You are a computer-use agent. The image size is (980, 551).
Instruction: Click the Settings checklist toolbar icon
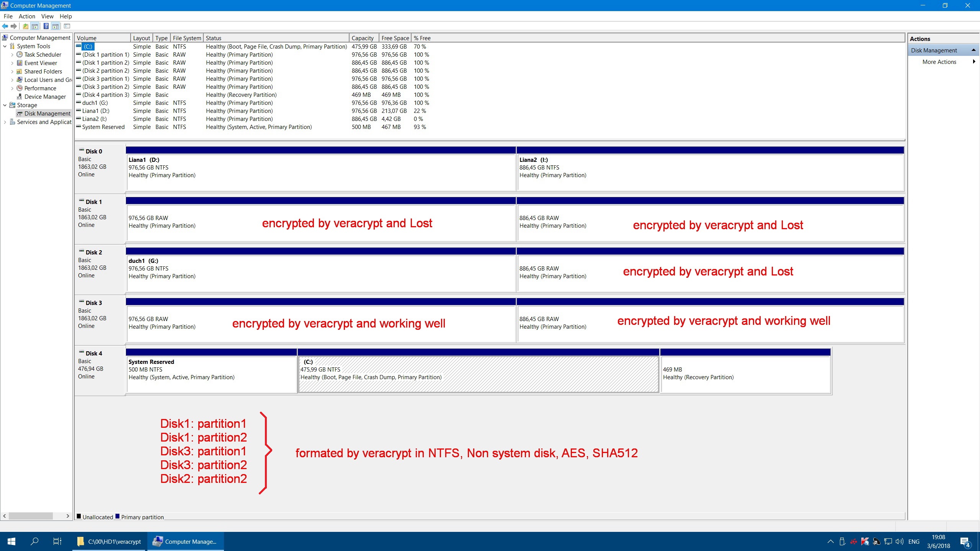[67, 26]
